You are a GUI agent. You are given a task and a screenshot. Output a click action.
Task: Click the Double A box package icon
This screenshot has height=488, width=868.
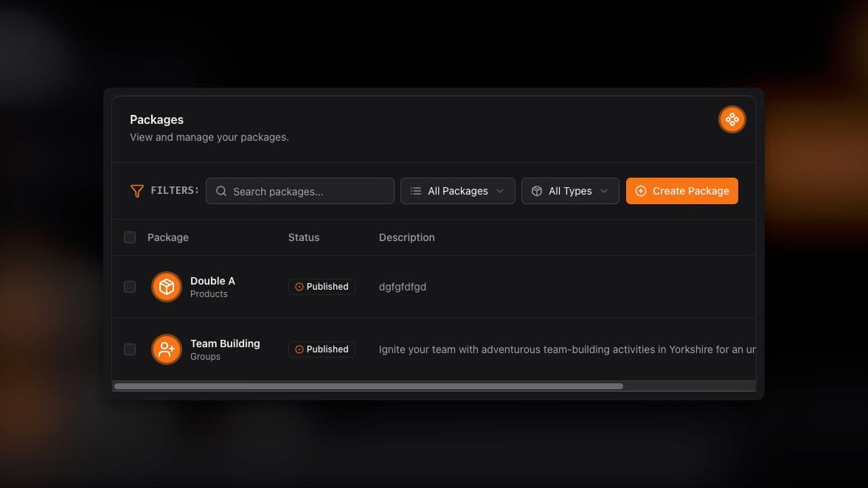[167, 287]
